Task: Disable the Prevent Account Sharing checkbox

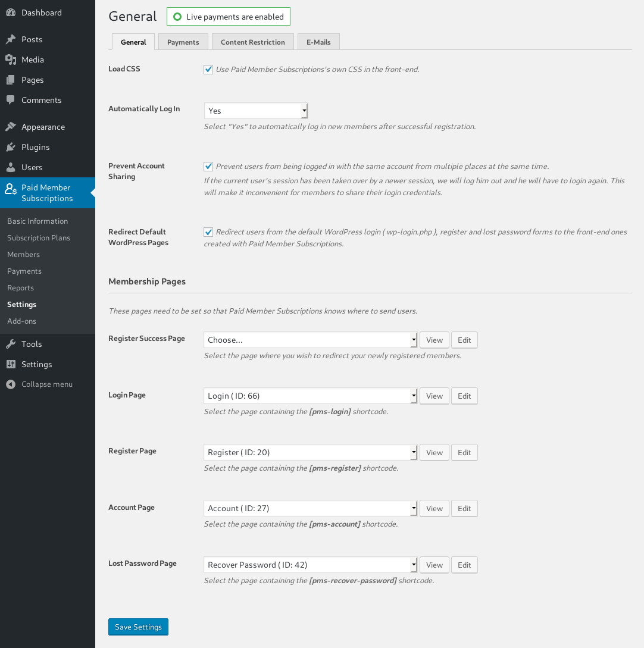Action: click(208, 167)
